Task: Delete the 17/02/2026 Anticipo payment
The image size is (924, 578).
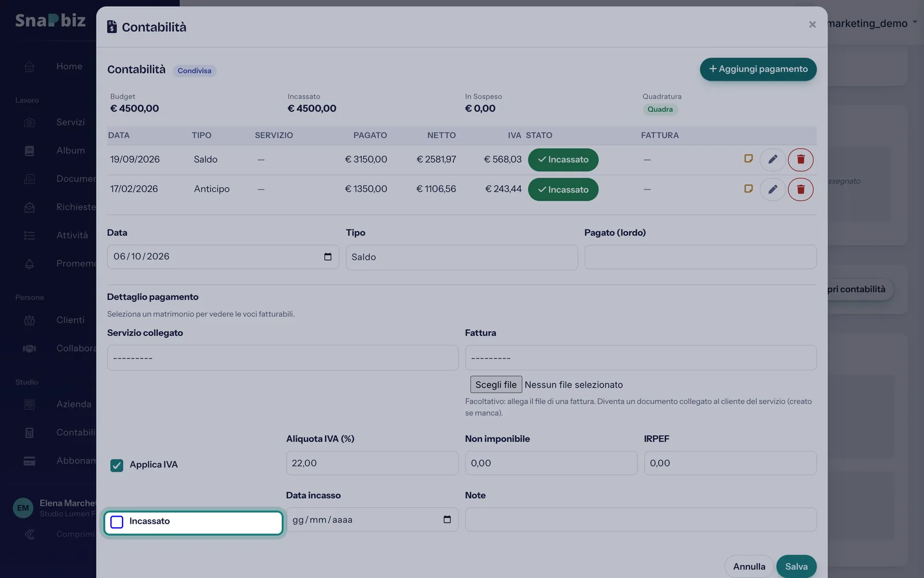Action: (x=800, y=189)
